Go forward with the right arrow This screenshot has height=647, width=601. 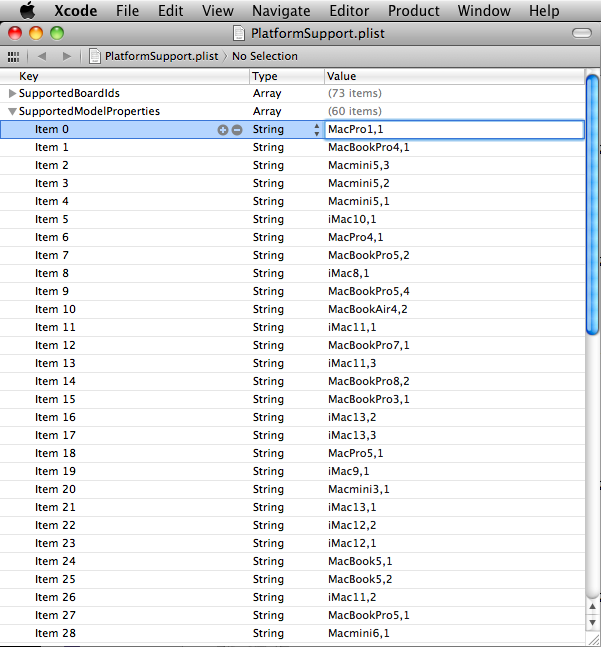click(x=66, y=56)
